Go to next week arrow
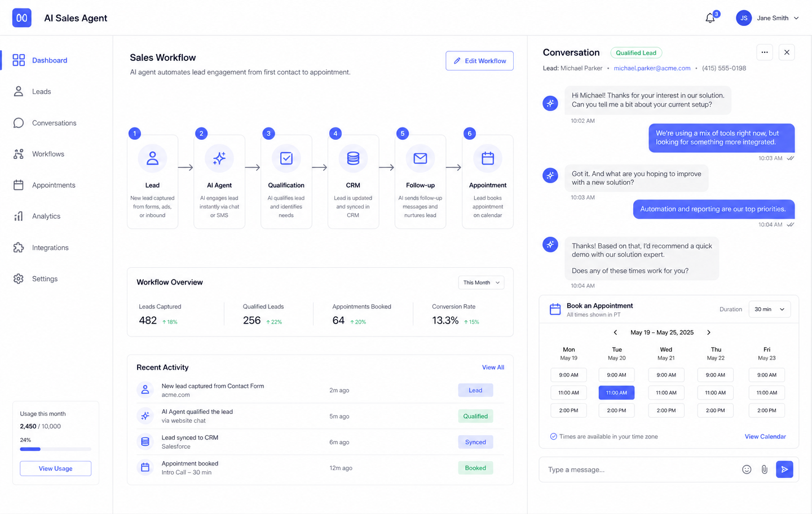Screen dimensions: 812x514 709,333
